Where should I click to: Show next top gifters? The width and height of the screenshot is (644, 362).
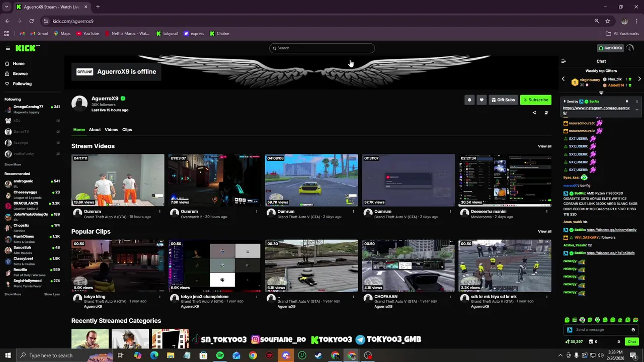[639, 79]
